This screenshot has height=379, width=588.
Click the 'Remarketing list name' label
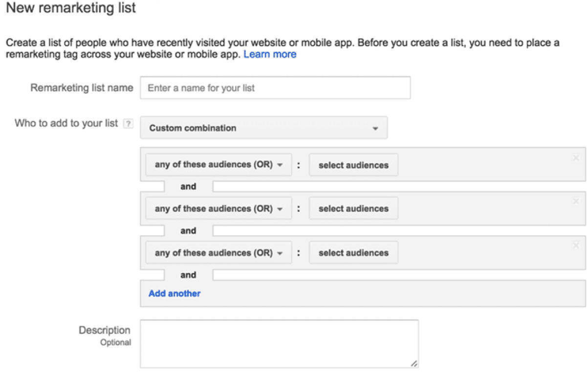pyautogui.click(x=82, y=88)
